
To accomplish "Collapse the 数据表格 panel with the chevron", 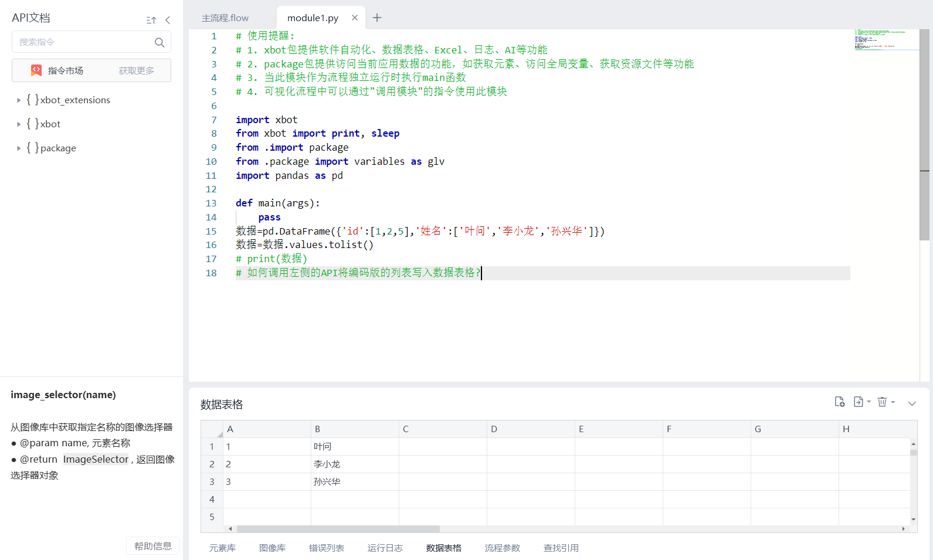I will [912, 403].
